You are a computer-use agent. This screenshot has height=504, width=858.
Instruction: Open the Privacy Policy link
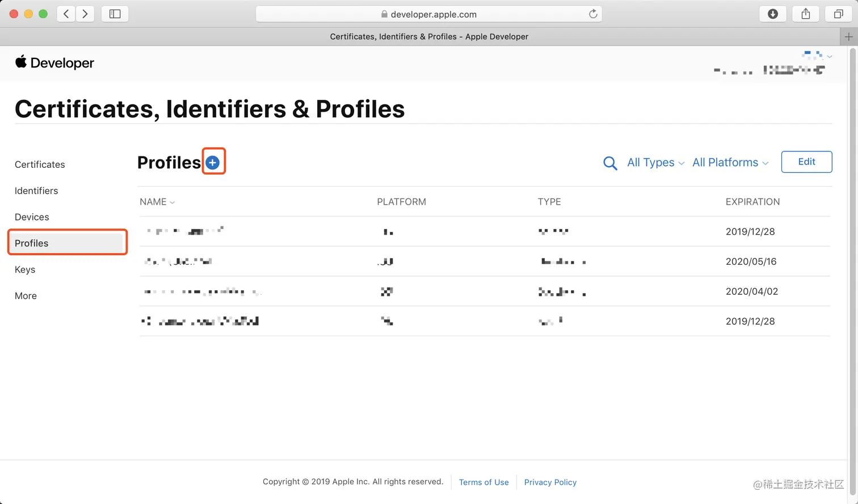[550, 482]
